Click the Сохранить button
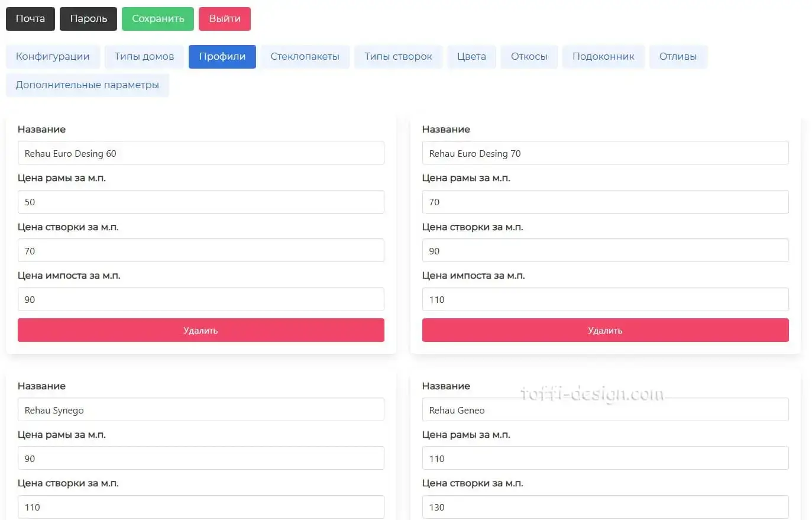Image resolution: width=812 pixels, height=520 pixels. tap(157, 18)
